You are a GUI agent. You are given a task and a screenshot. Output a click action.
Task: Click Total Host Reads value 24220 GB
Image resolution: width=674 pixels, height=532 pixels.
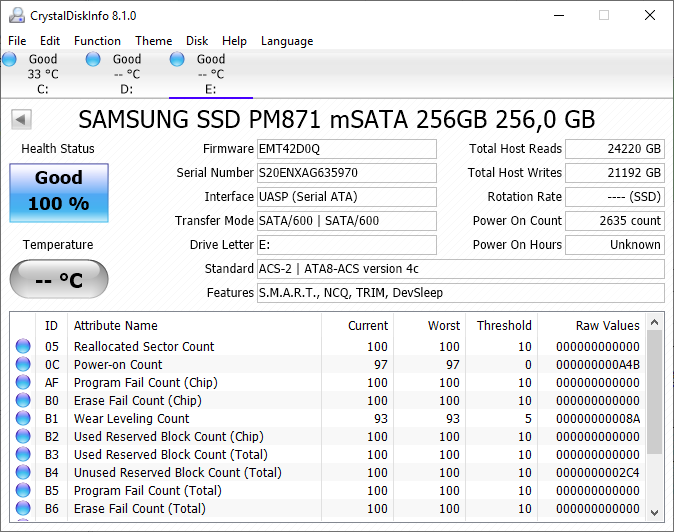point(615,149)
